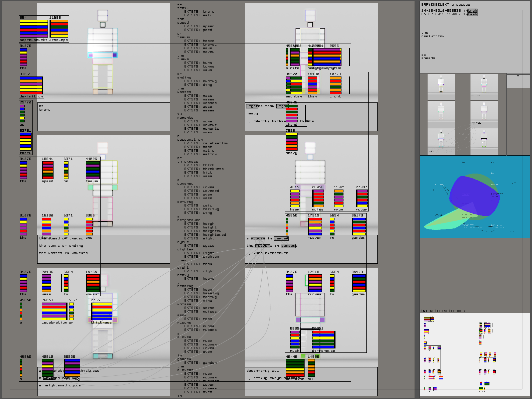532x399 pixels.
Task: Click the color glyph stack labeled definition
Action: coord(31,85)
